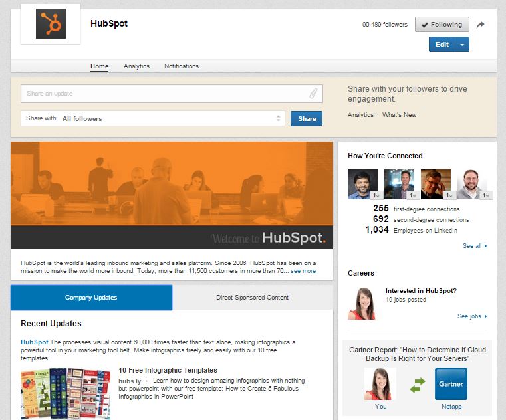Click the You photo in Gartner ad

pos(380,384)
